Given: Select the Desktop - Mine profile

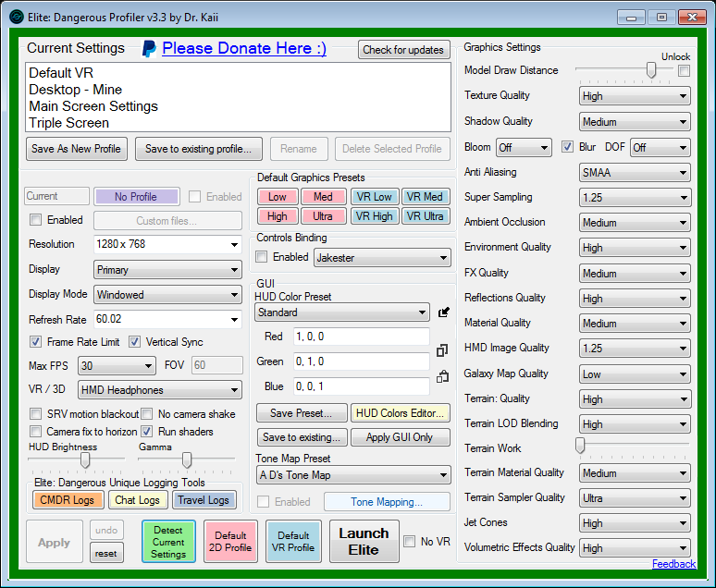Looking at the screenshot, I should pos(75,90).
